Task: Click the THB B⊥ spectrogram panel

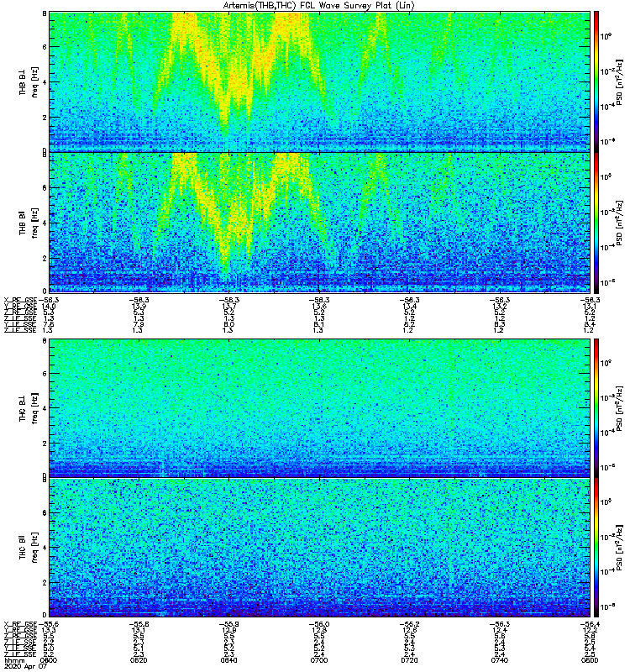Action: (x=319, y=81)
